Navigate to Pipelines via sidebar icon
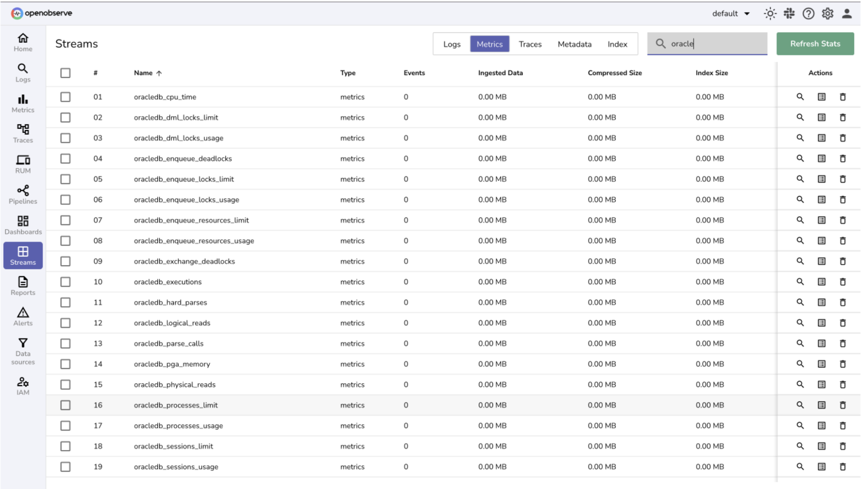 [23, 194]
